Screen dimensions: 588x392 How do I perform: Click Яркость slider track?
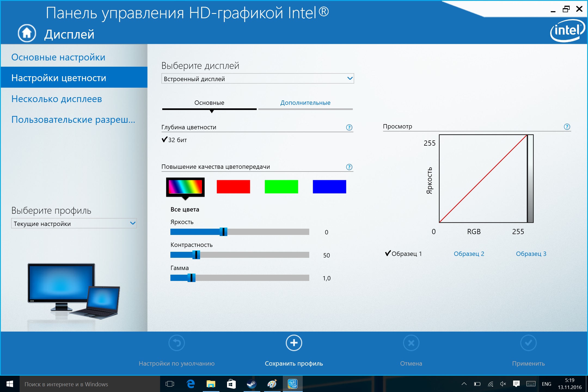[x=240, y=232]
